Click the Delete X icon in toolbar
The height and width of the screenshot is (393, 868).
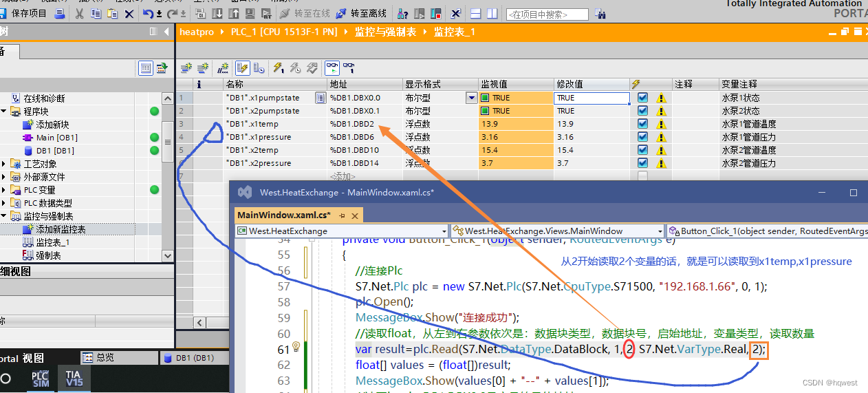[129, 14]
